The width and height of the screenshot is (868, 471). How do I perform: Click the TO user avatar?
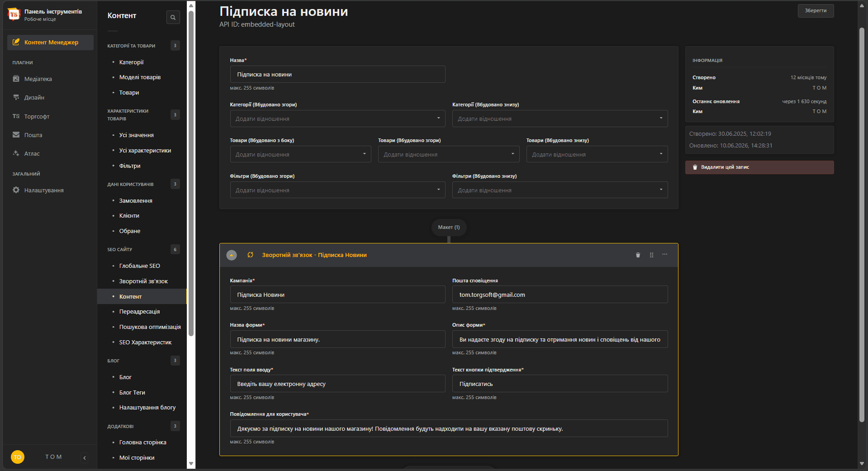pyautogui.click(x=17, y=457)
